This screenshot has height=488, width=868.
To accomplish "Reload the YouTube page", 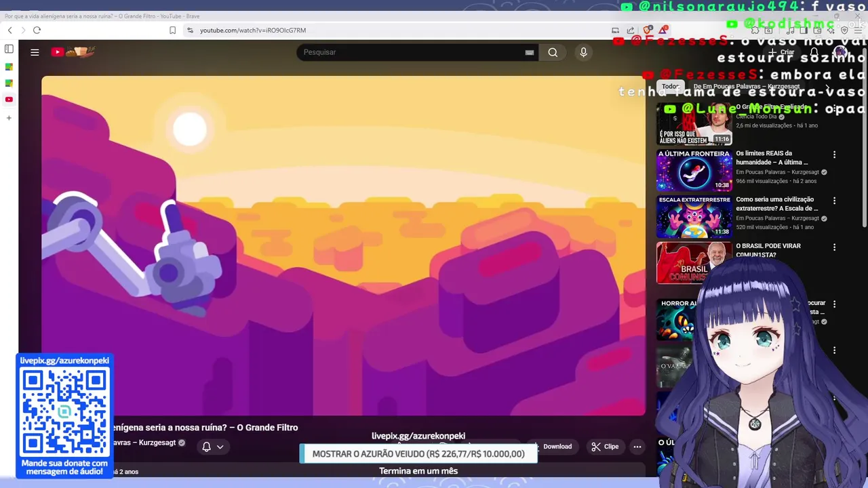I will point(37,30).
